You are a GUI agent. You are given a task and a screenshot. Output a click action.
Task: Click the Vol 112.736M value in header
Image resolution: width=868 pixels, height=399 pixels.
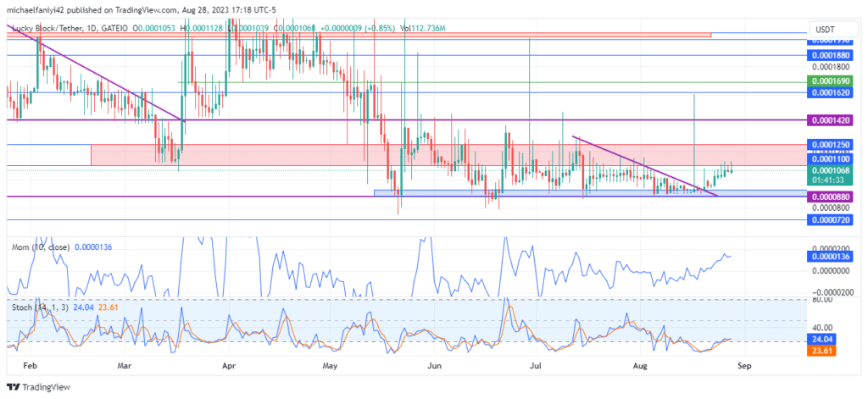click(x=424, y=28)
